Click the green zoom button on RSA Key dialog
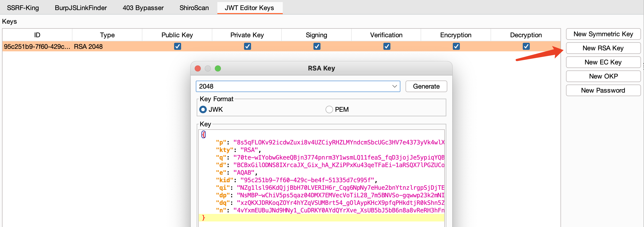This screenshot has height=227, width=644. point(218,68)
